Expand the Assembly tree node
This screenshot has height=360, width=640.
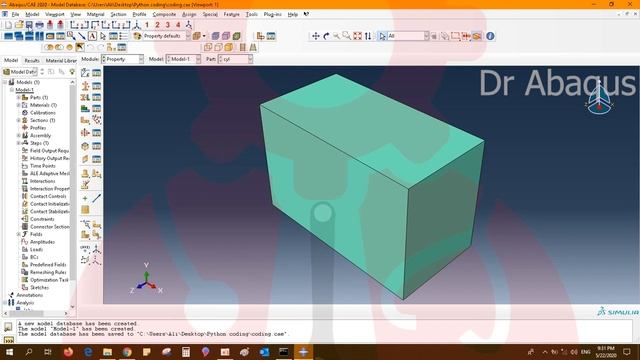click(18, 136)
